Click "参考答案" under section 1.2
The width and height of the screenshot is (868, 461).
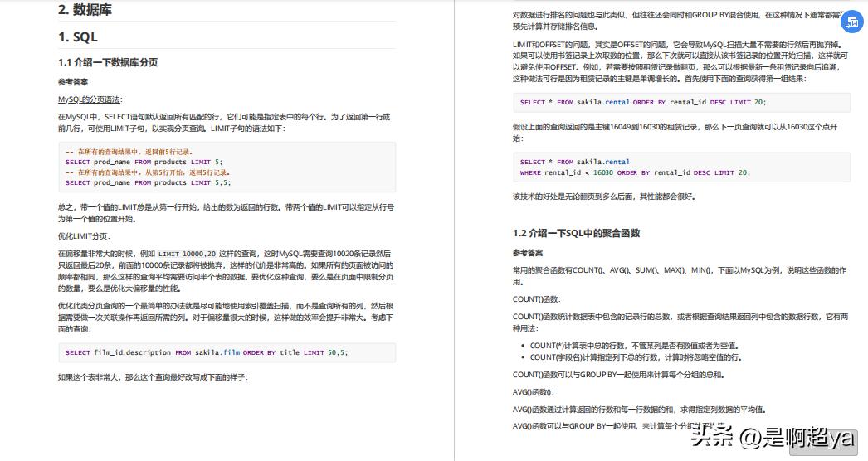(x=528, y=253)
